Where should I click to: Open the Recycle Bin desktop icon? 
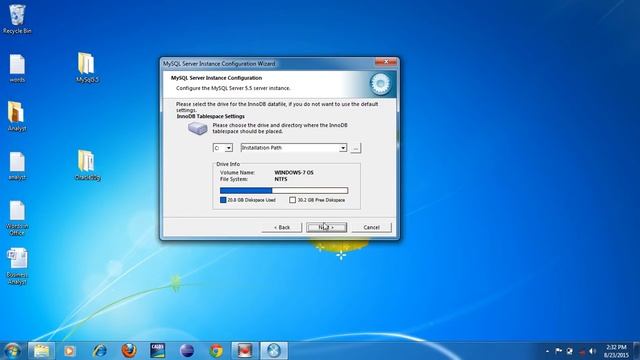[x=17, y=19]
